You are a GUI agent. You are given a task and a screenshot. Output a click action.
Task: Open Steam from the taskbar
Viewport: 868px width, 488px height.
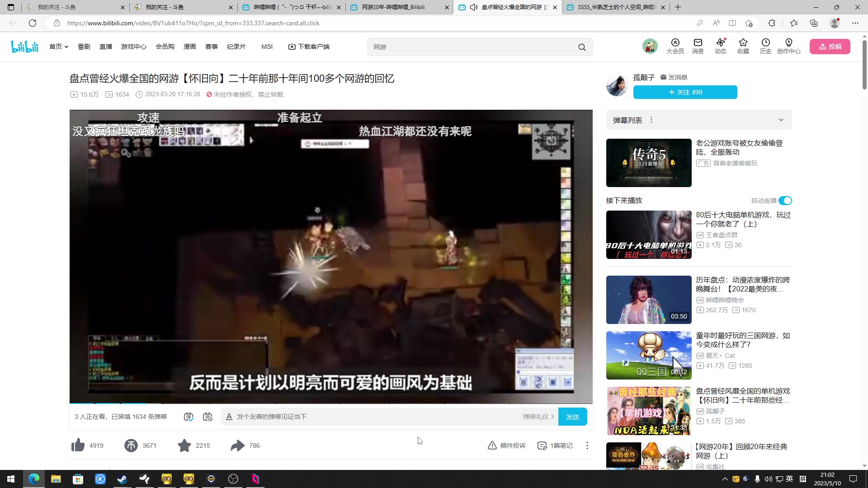tap(122, 479)
